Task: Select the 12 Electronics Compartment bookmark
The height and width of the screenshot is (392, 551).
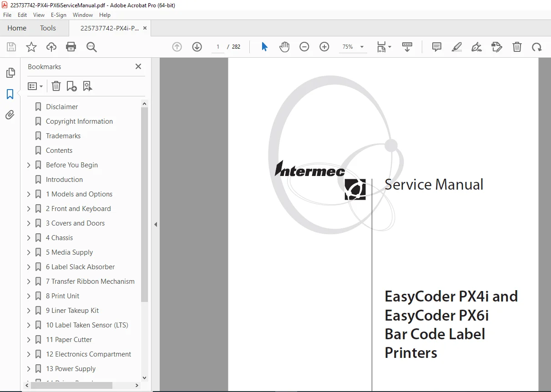Action: (x=88, y=354)
